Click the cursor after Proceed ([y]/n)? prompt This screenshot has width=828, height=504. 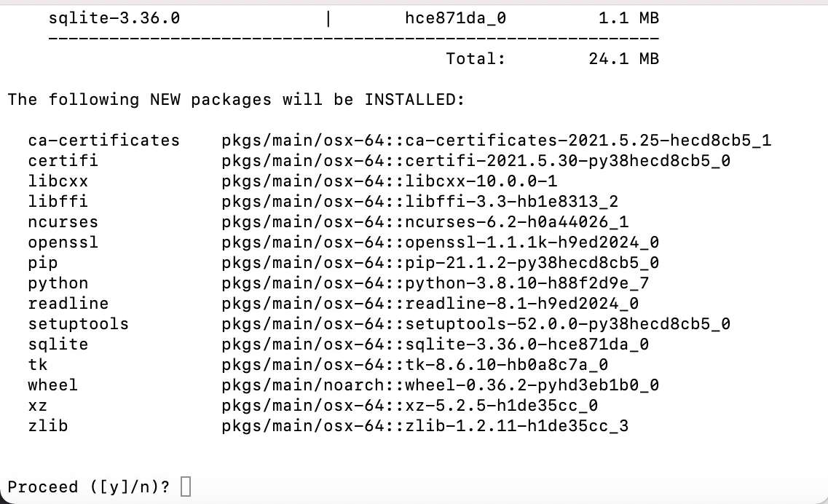(x=186, y=487)
